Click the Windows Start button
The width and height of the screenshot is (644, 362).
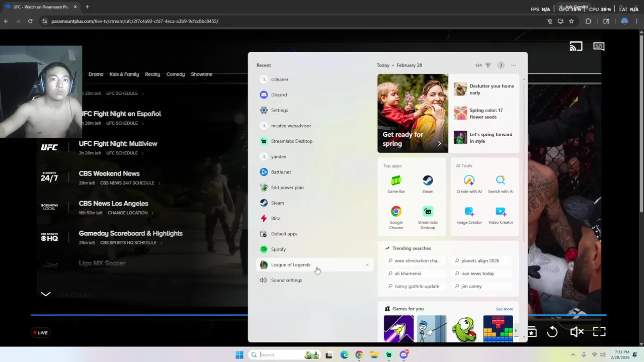click(239, 355)
